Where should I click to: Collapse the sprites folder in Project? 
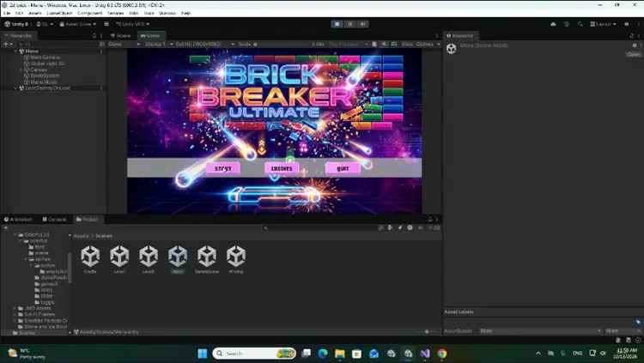point(26,259)
